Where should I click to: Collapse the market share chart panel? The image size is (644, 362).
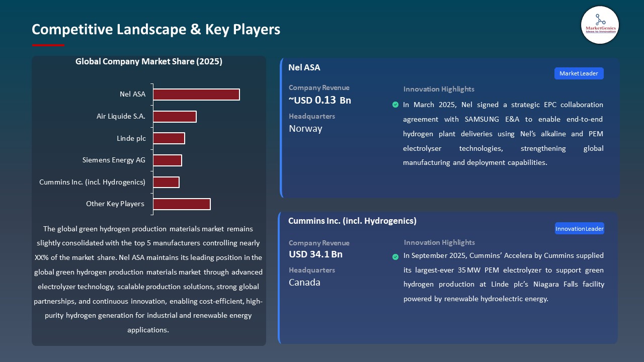pyautogui.click(x=149, y=201)
